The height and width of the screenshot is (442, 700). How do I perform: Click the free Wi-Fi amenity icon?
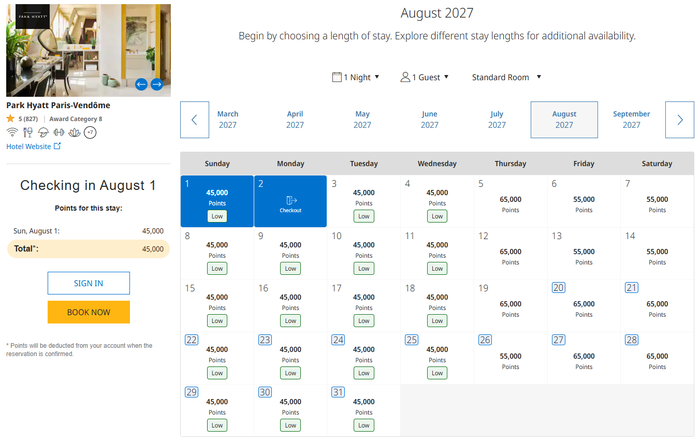tap(12, 132)
